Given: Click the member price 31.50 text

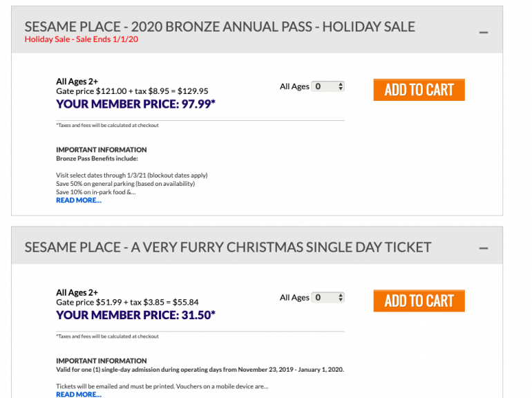Looking at the screenshot, I should pyautogui.click(x=135, y=314).
